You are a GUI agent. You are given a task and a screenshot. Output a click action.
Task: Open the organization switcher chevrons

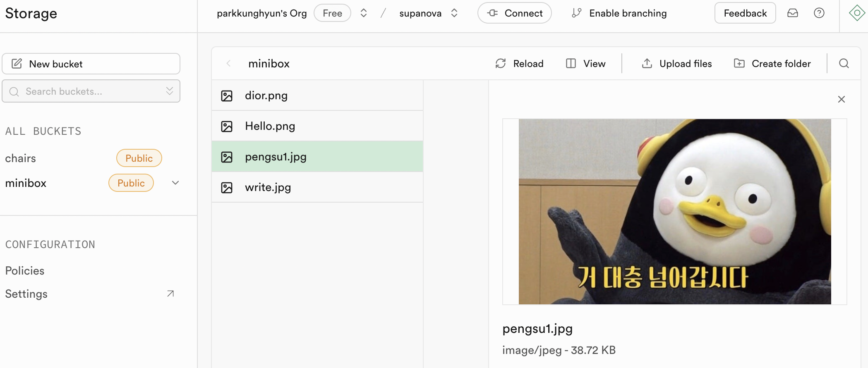[x=364, y=13]
